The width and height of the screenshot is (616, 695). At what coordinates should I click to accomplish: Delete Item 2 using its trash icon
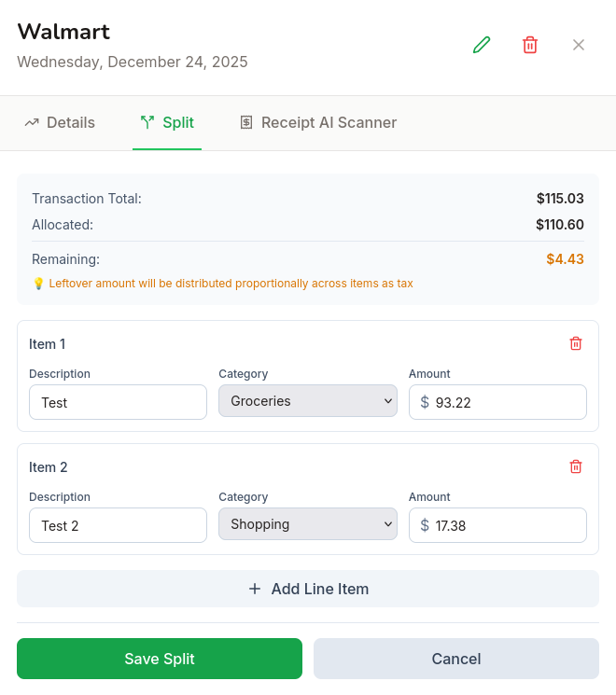[x=576, y=466]
